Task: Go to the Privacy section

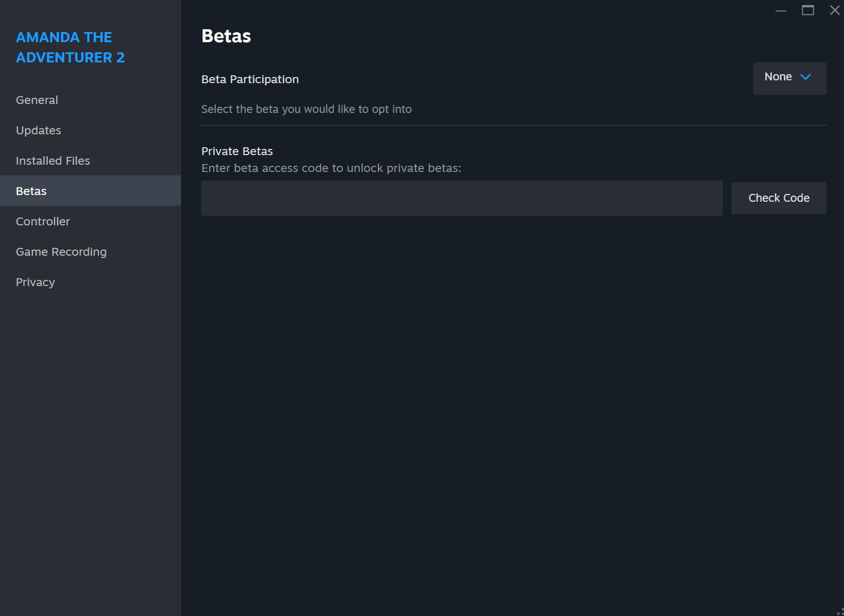Action: click(90, 282)
